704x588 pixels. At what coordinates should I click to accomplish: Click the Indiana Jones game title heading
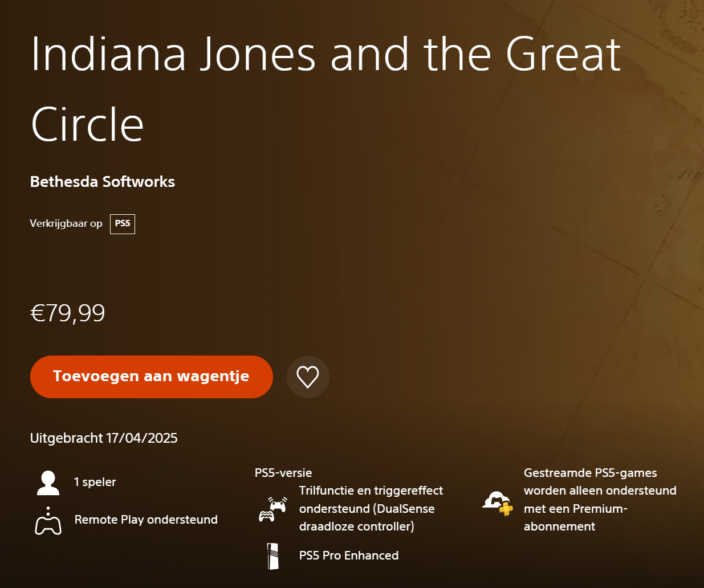[x=325, y=88]
